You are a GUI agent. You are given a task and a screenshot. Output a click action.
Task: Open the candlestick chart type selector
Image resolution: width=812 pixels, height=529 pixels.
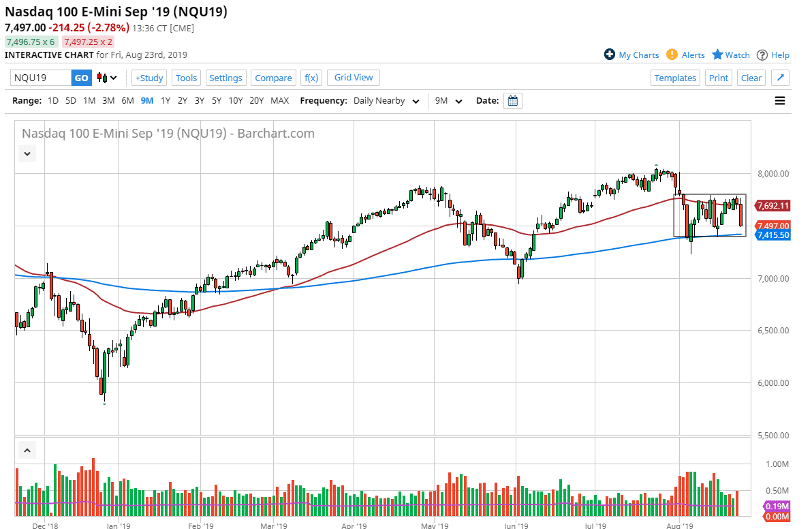point(107,77)
